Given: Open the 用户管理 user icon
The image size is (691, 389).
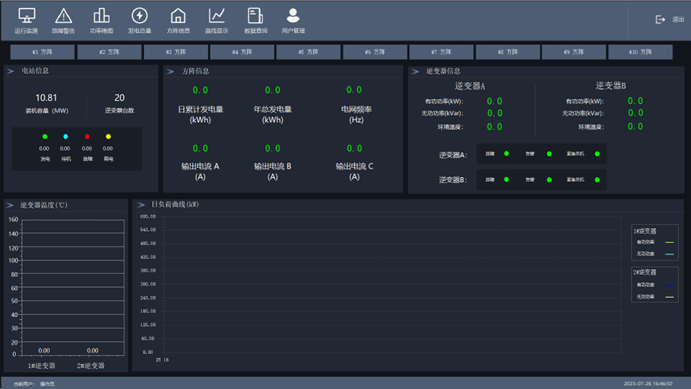Looking at the screenshot, I should (293, 16).
